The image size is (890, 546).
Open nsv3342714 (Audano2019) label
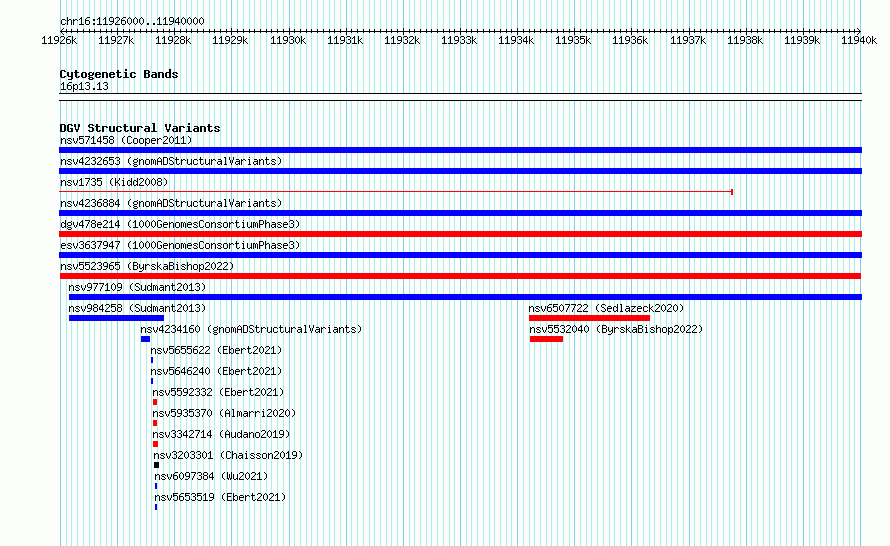tap(221, 434)
